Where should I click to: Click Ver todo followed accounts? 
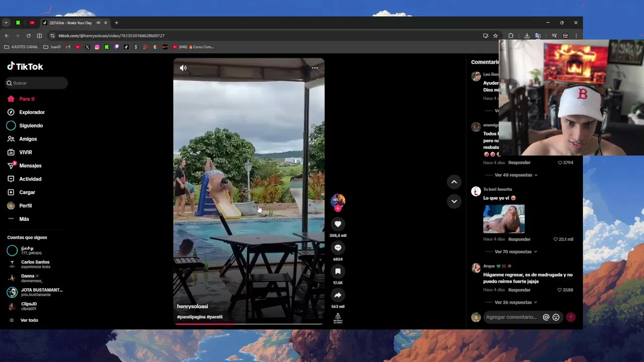(24, 320)
